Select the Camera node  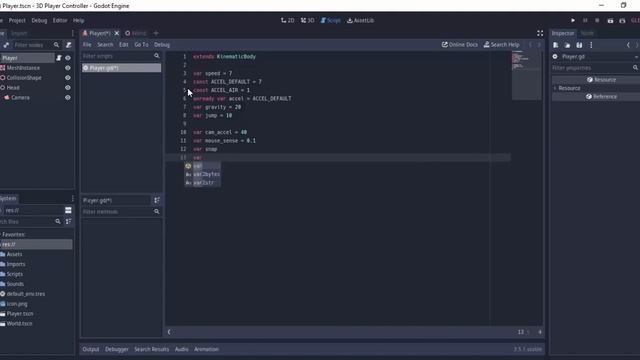20,98
